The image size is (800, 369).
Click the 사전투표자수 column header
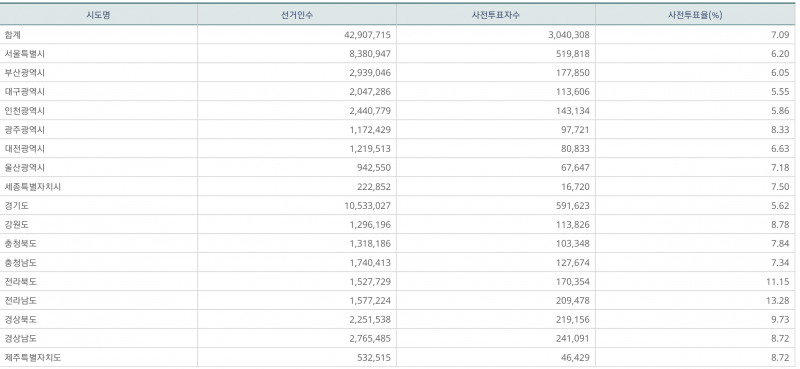click(x=496, y=15)
